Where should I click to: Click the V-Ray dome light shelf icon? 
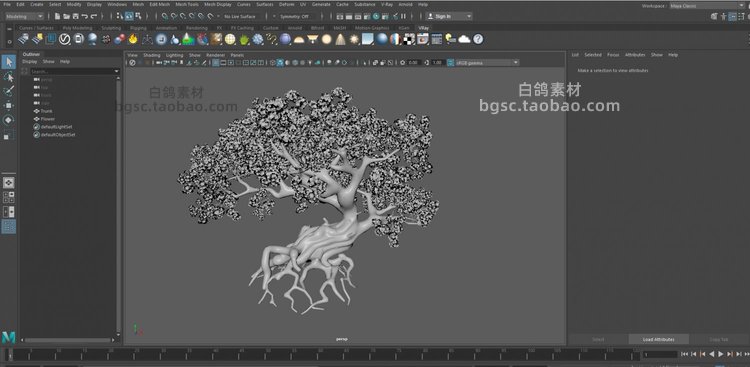point(299,39)
